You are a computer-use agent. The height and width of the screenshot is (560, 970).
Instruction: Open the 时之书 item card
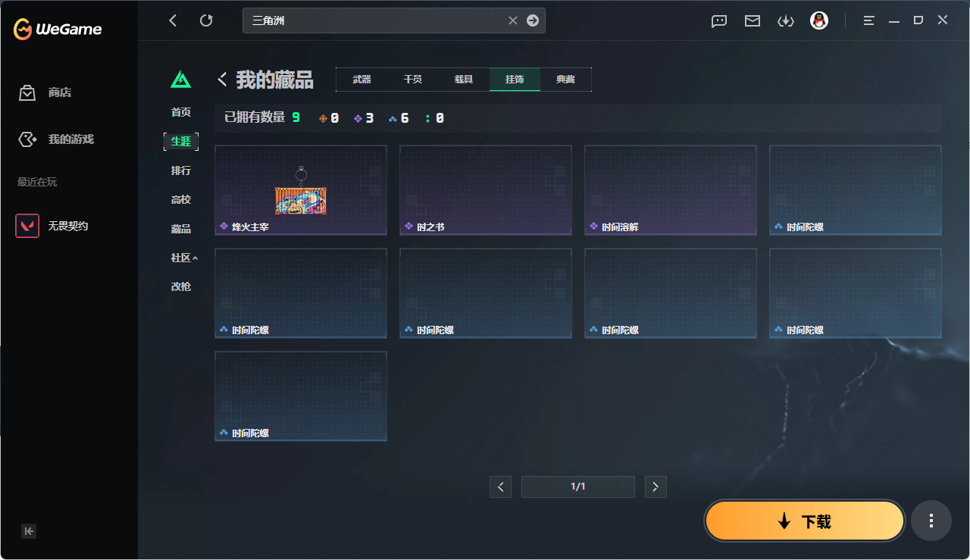click(486, 190)
